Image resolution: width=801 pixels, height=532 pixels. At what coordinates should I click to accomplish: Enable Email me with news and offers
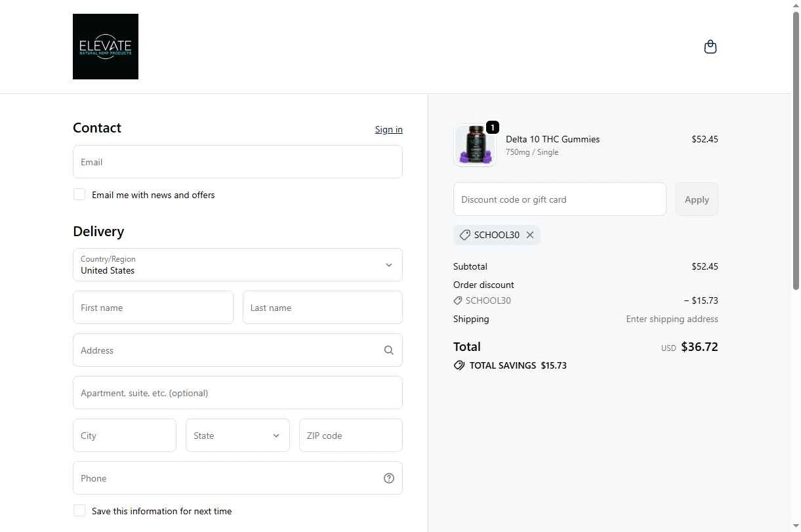coord(79,194)
